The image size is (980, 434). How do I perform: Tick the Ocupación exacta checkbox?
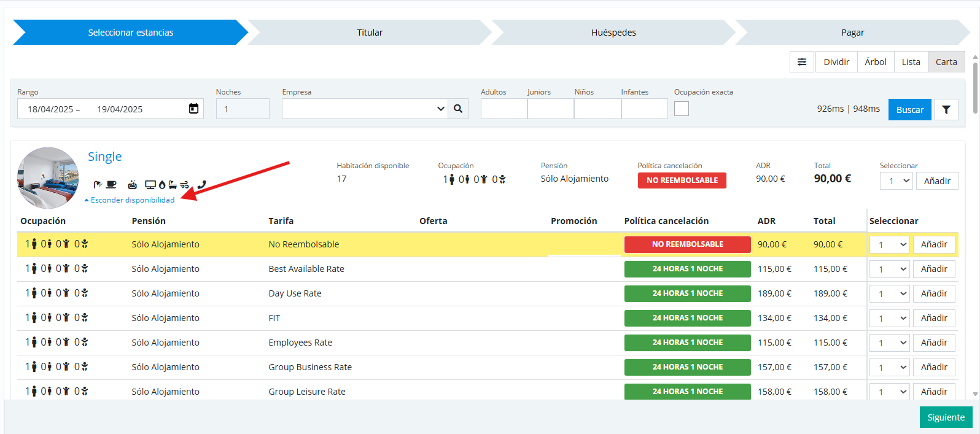(682, 109)
